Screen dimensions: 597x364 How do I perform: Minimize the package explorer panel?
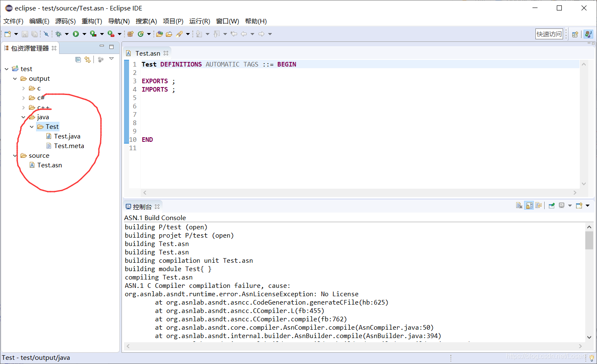pyautogui.click(x=102, y=46)
